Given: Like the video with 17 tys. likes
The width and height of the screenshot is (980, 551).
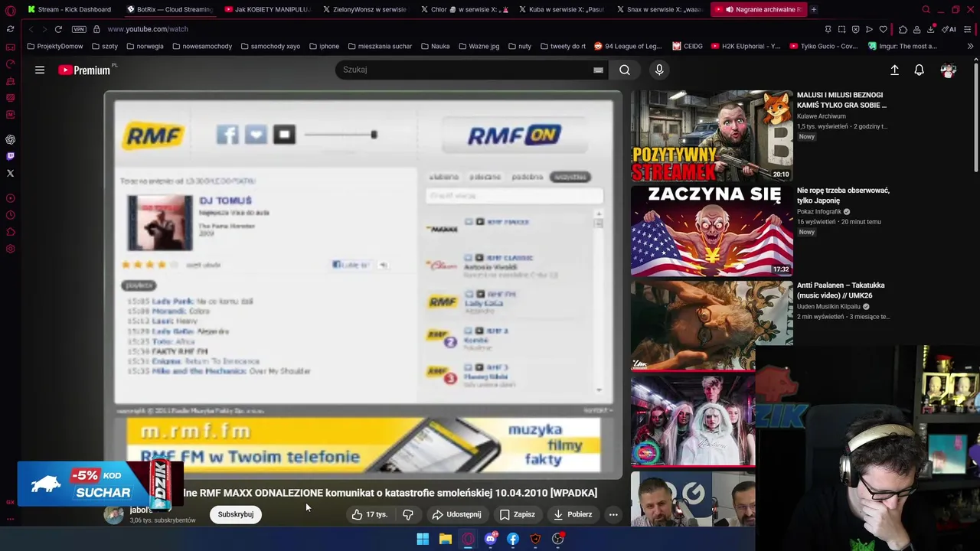Looking at the screenshot, I should [370, 514].
